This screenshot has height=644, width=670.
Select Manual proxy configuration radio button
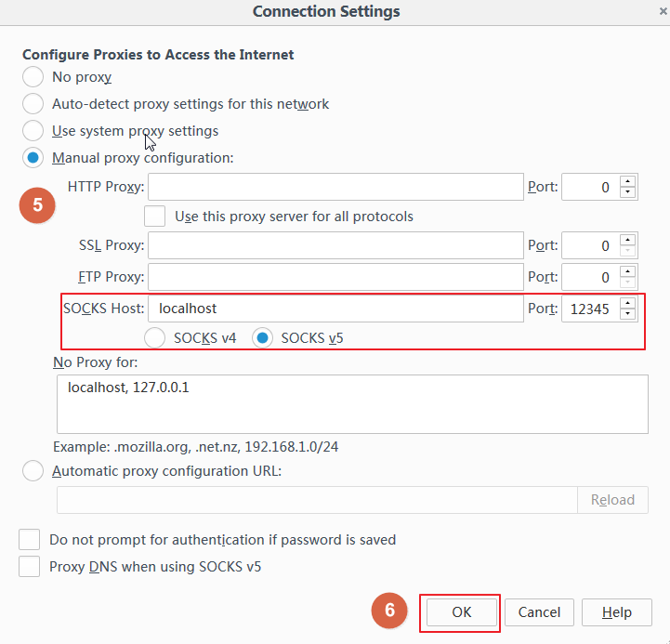(33, 158)
